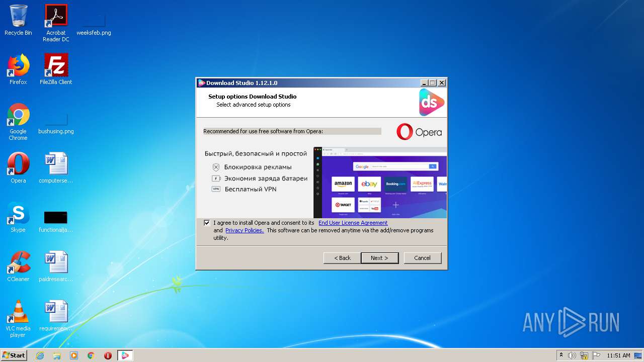Click the 'Setup options Download Studio' heading
Image resolution: width=644 pixels, height=362 pixels.
(253, 97)
